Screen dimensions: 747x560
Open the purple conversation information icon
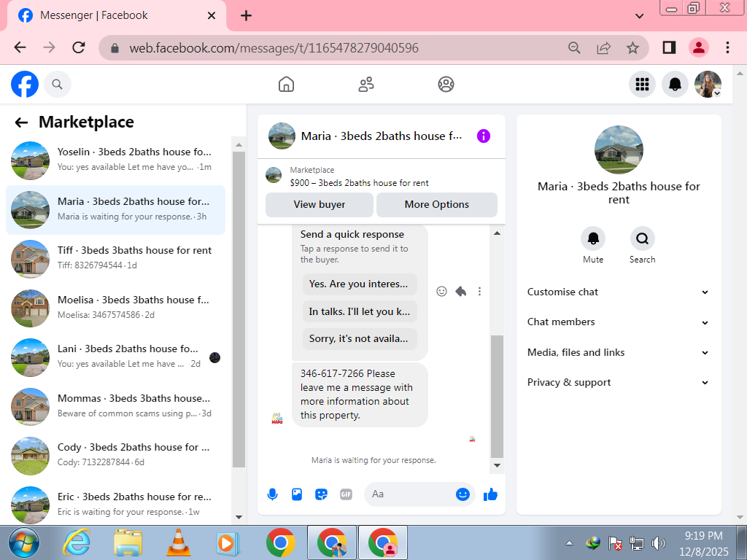tap(483, 136)
